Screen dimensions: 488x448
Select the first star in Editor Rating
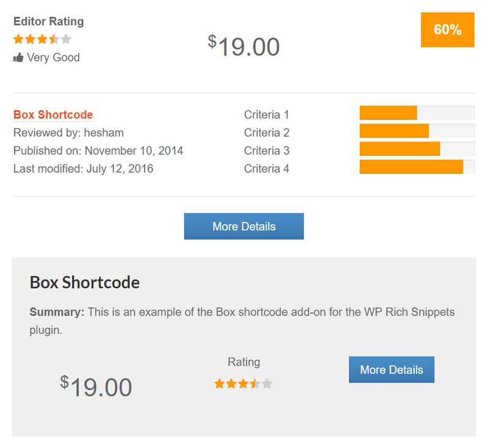pyautogui.click(x=17, y=38)
